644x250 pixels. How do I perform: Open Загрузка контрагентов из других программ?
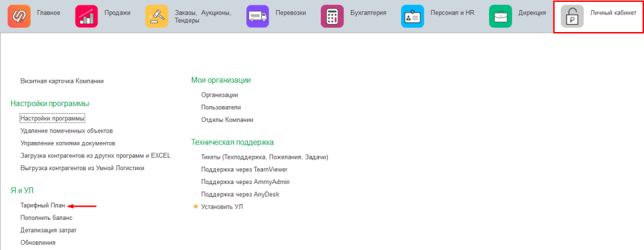[96, 156]
